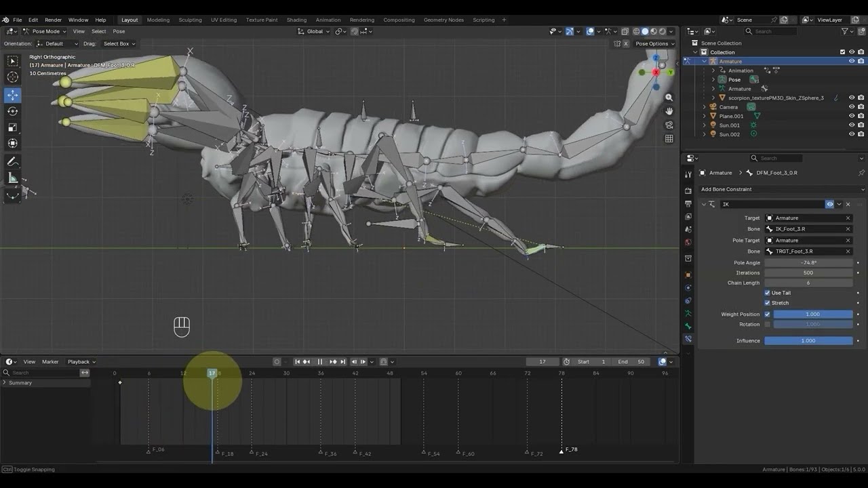This screenshot has width=868, height=488.
Task: Open the Object Data armature properties tab
Action: point(688,313)
